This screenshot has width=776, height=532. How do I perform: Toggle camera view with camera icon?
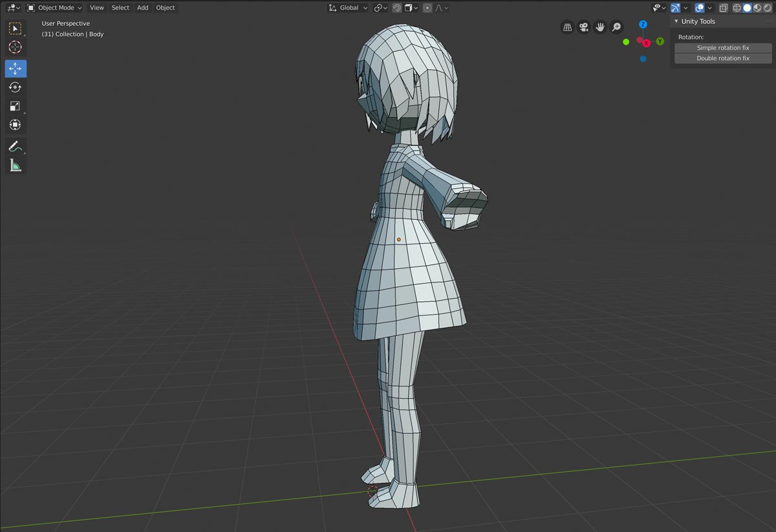tap(584, 27)
